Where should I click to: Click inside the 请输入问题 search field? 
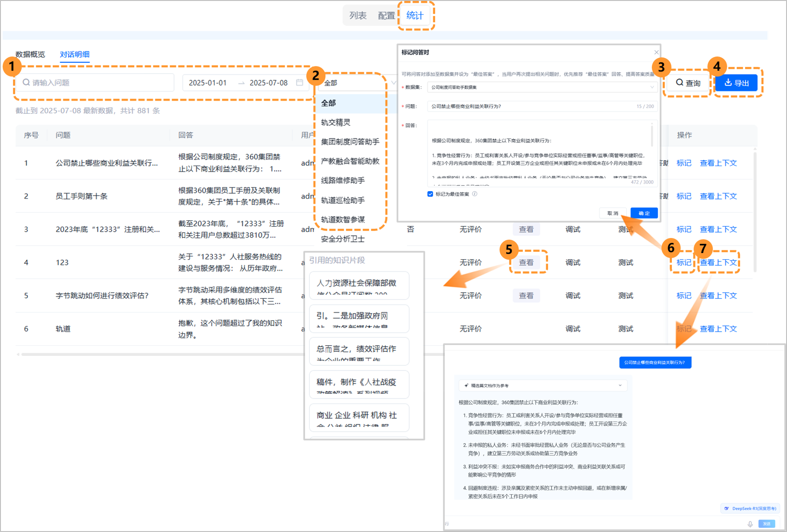91,82
